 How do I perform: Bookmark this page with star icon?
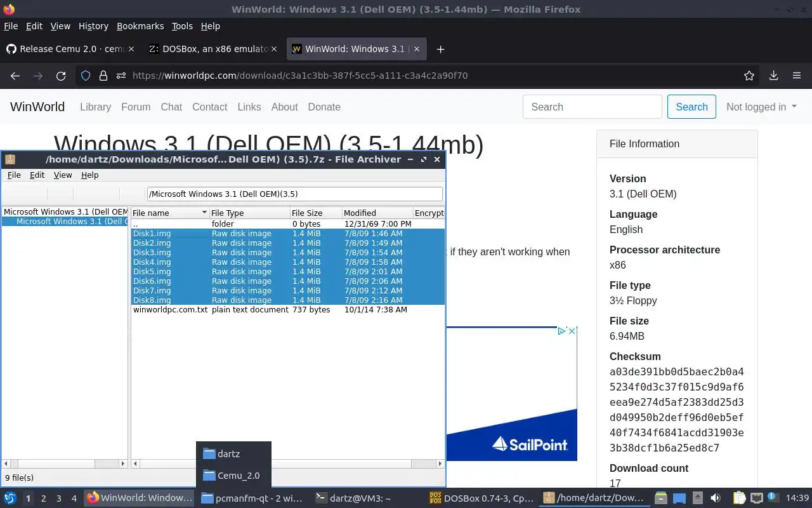(x=749, y=76)
